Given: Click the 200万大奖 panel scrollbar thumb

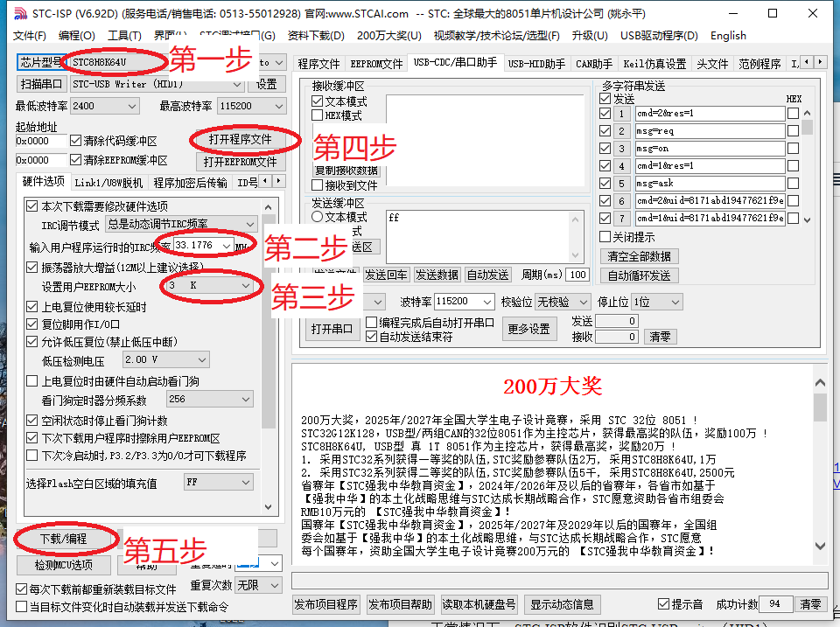Looking at the screenshot, I should [820, 408].
